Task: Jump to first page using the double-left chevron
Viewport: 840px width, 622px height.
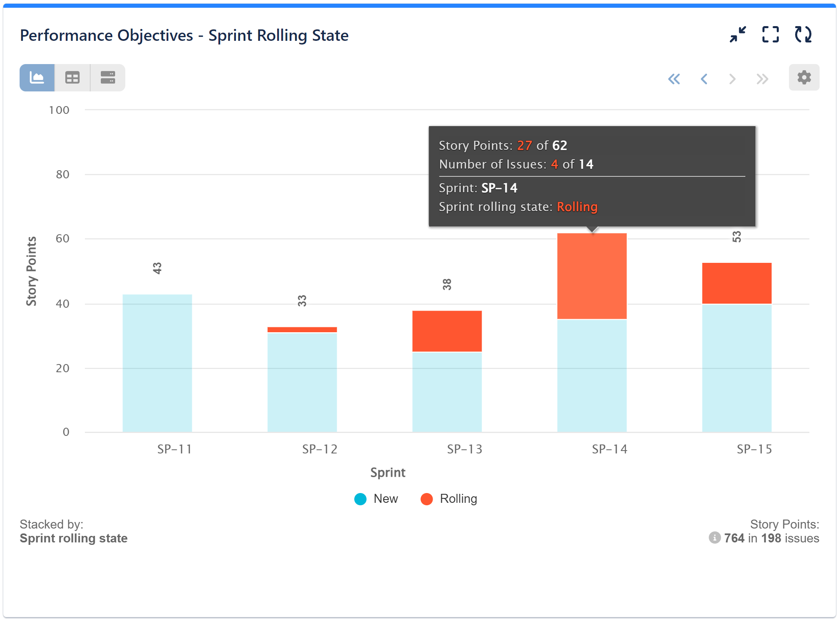Action: 675,79
